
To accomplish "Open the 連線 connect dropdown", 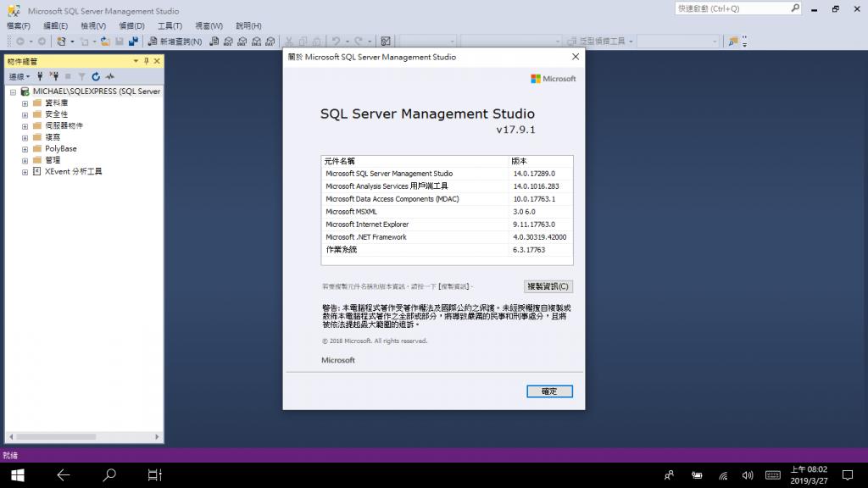I will [19, 76].
